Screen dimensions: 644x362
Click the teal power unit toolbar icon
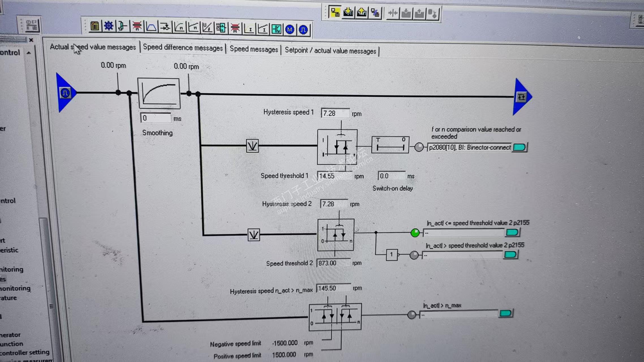(x=276, y=29)
